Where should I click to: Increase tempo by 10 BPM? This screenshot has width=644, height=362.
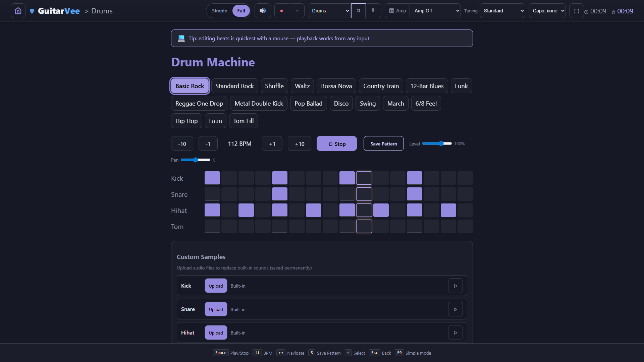tap(300, 144)
